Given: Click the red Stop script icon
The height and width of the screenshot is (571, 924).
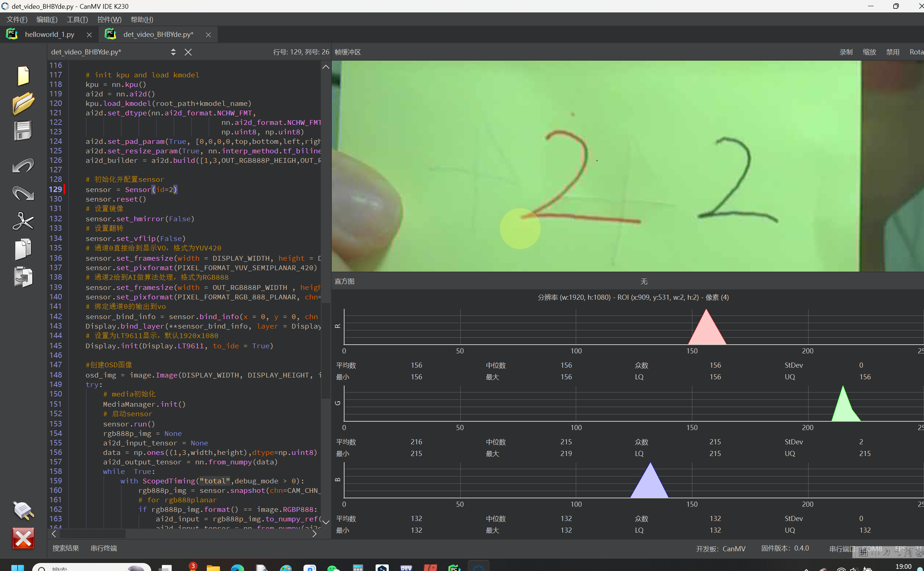Looking at the screenshot, I should [23, 538].
